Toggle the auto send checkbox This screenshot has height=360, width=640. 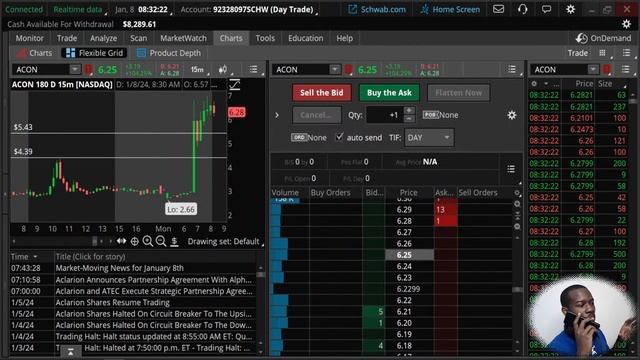339,137
